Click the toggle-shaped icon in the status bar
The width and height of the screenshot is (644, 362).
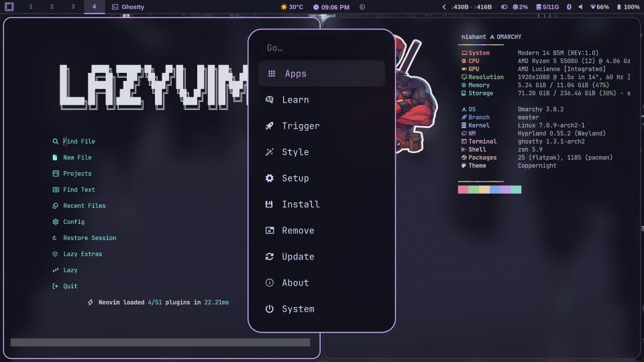pyautogui.click(x=504, y=7)
